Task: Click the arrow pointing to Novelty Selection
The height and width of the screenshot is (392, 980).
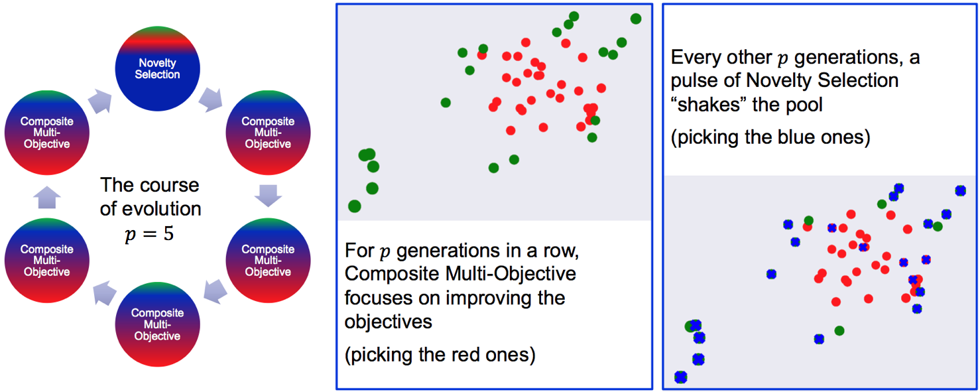Action: click(x=101, y=99)
